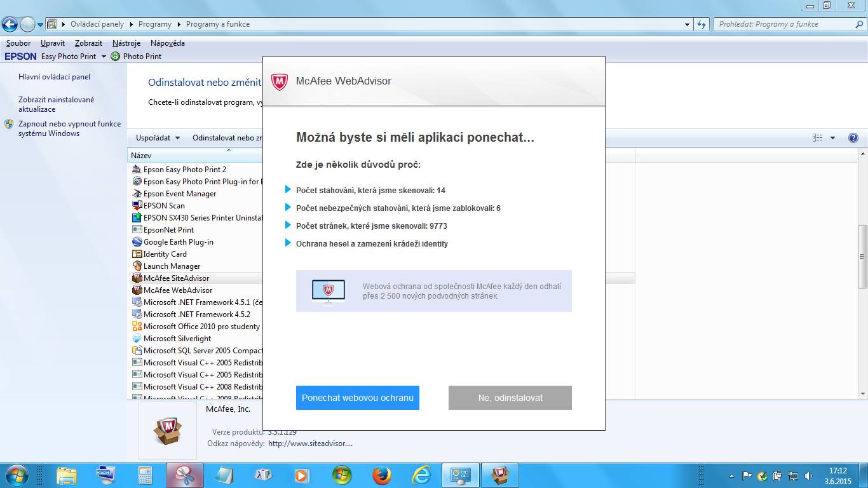This screenshot has width=868, height=488.
Task: Click the Programy a funkce breadcrumb
Action: click(218, 24)
